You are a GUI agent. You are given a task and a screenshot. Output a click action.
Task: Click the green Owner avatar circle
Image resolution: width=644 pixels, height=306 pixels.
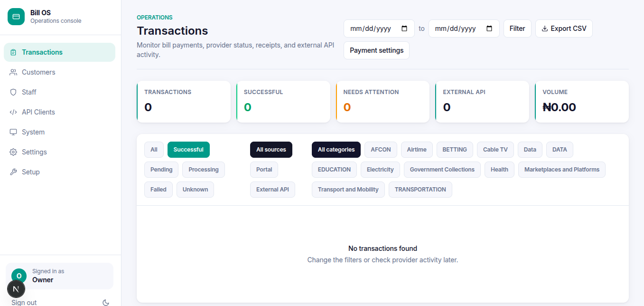(19, 276)
